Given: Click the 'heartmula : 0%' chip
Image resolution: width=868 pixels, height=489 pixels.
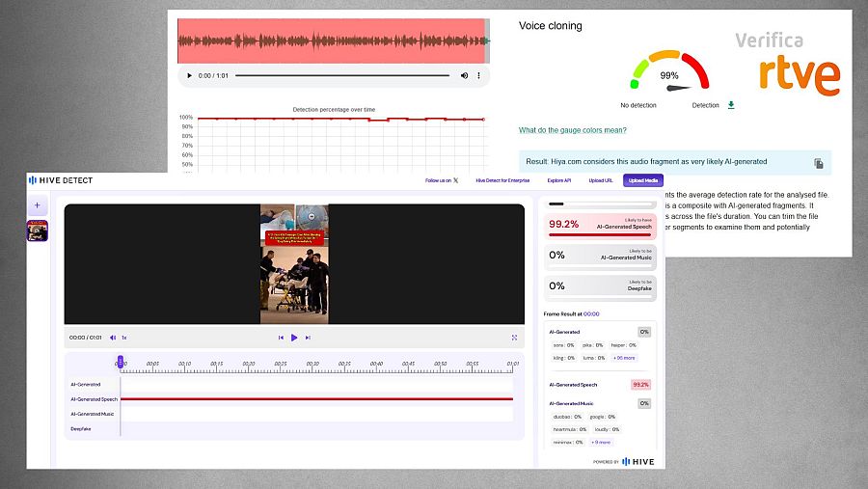Looking at the screenshot, I should 570,430.
